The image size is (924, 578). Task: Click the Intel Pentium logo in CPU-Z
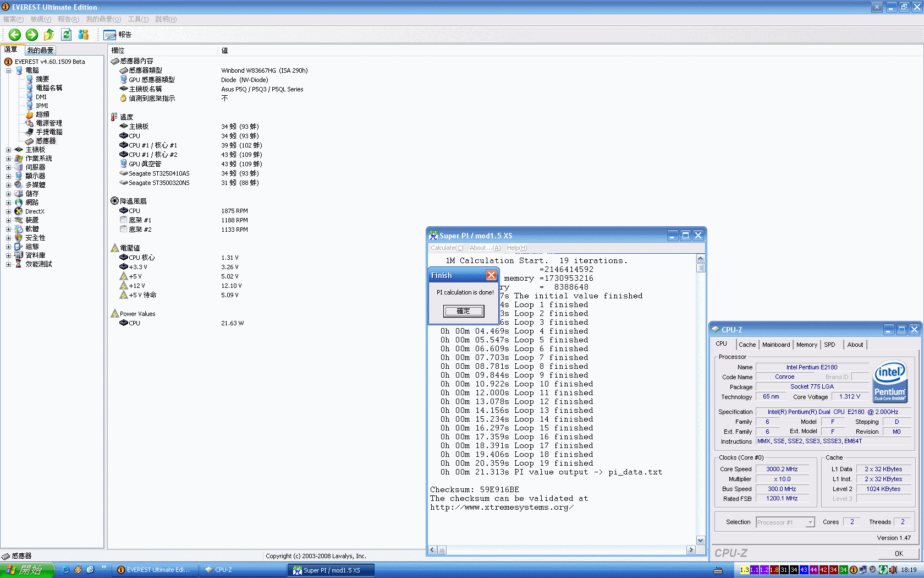click(890, 381)
